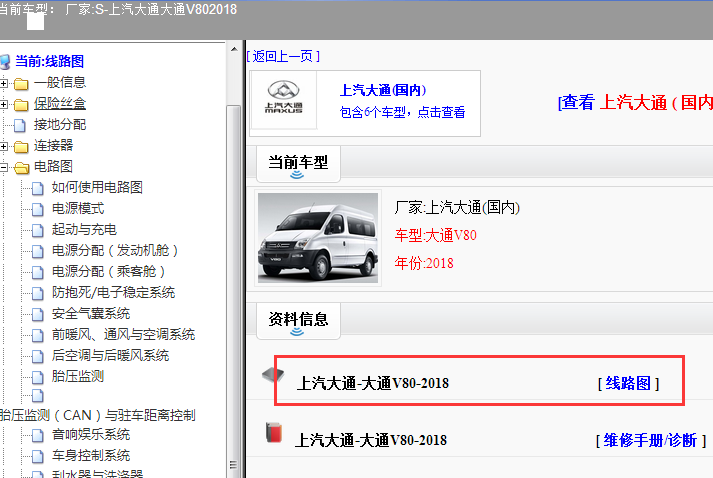The width and height of the screenshot is (713, 478).
Task: Click the document icon beside 音响娱乐系统
Action: click(x=38, y=435)
